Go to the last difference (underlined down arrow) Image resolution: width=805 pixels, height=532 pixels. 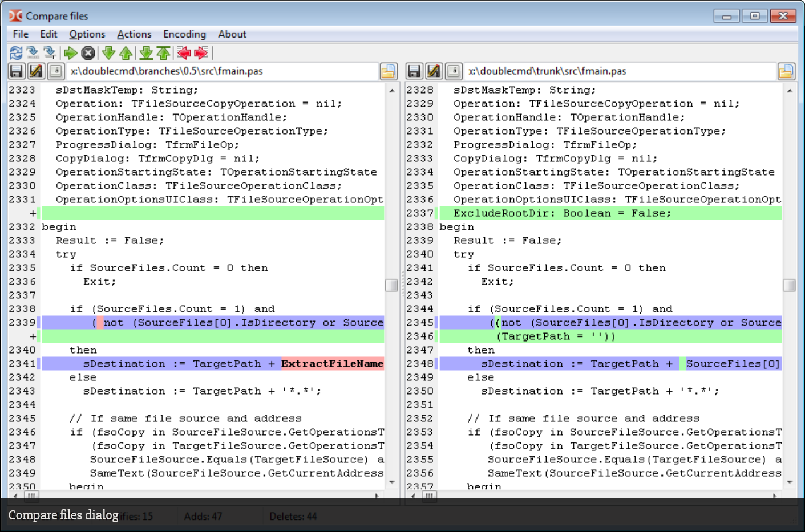146,53
